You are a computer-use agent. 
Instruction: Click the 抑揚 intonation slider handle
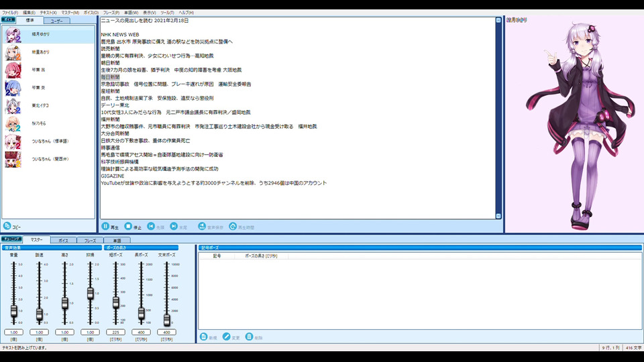(x=90, y=293)
